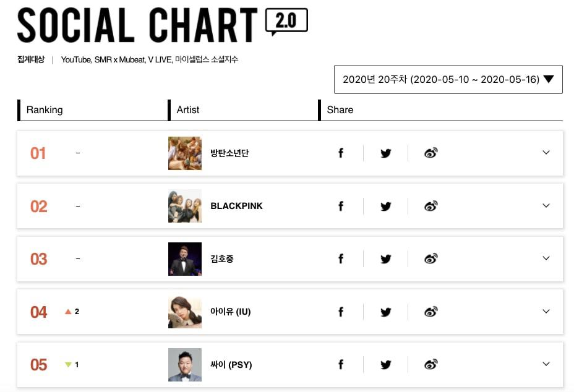The height and width of the screenshot is (392, 574).
Task: Share 방탄소년단 on Twitter
Action: [x=386, y=153]
